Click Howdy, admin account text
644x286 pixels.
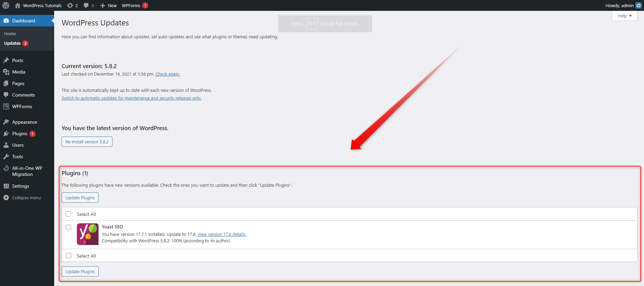pyautogui.click(x=619, y=5)
